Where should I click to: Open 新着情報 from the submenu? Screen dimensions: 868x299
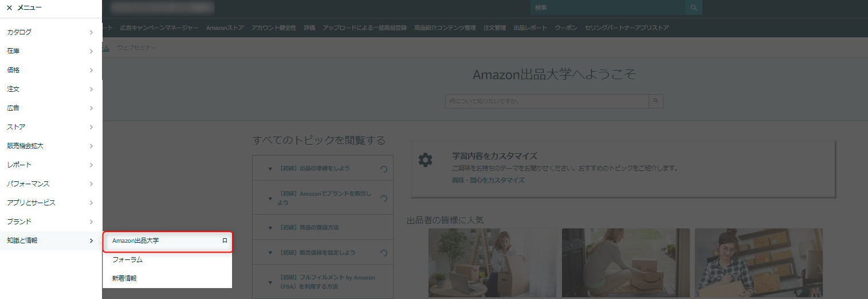(x=168, y=278)
